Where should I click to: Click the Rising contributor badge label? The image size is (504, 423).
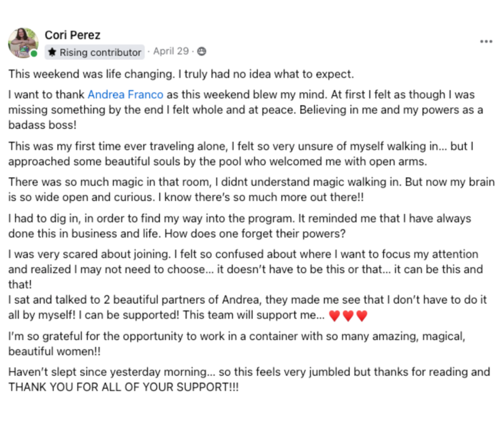pyautogui.click(x=100, y=52)
